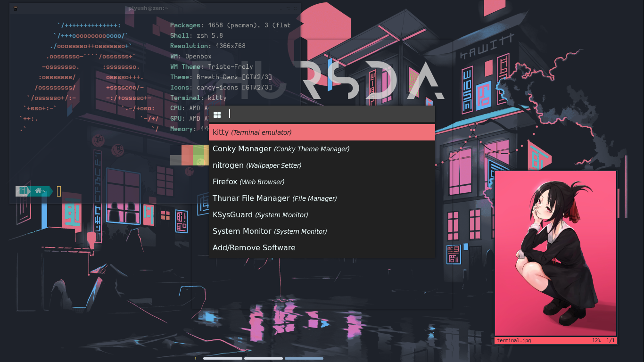Select KSysGuard System Monitor entry
Image resolution: width=644 pixels, height=362 pixels.
tap(322, 215)
